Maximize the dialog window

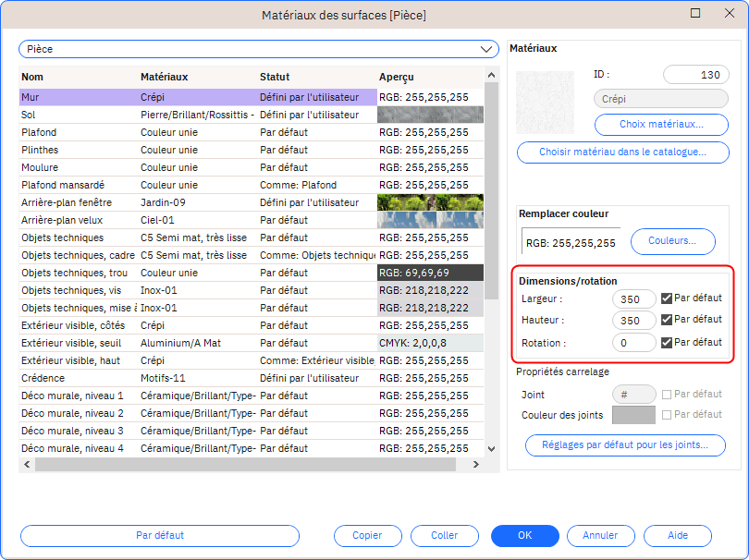[x=695, y=14]
